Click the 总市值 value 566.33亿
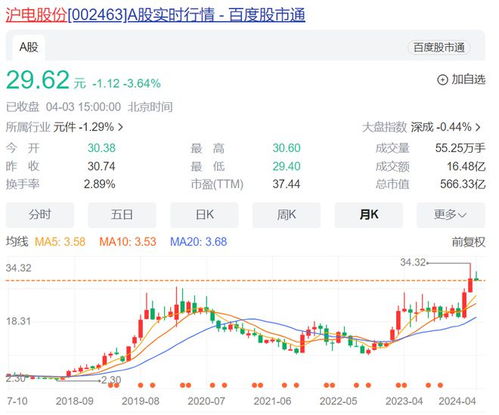Viewport: 499px width, 415px height. pyautogui.click(x=463, y=184)
